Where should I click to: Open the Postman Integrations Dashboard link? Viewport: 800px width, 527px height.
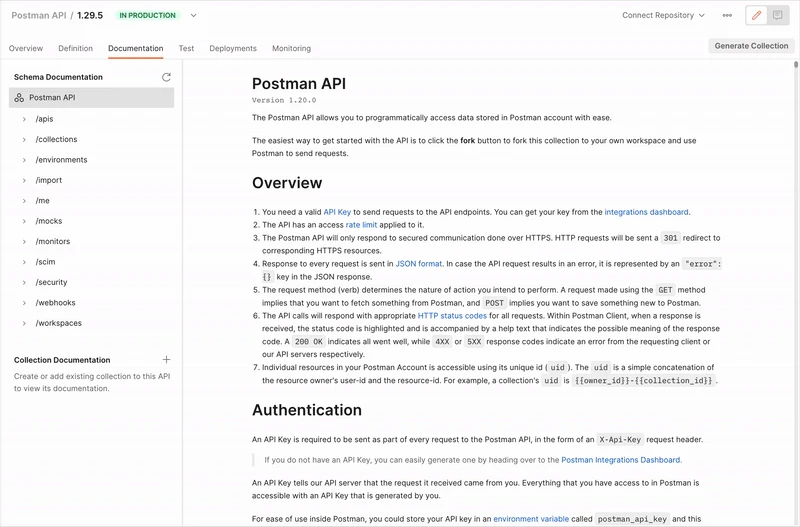(621, 460)
